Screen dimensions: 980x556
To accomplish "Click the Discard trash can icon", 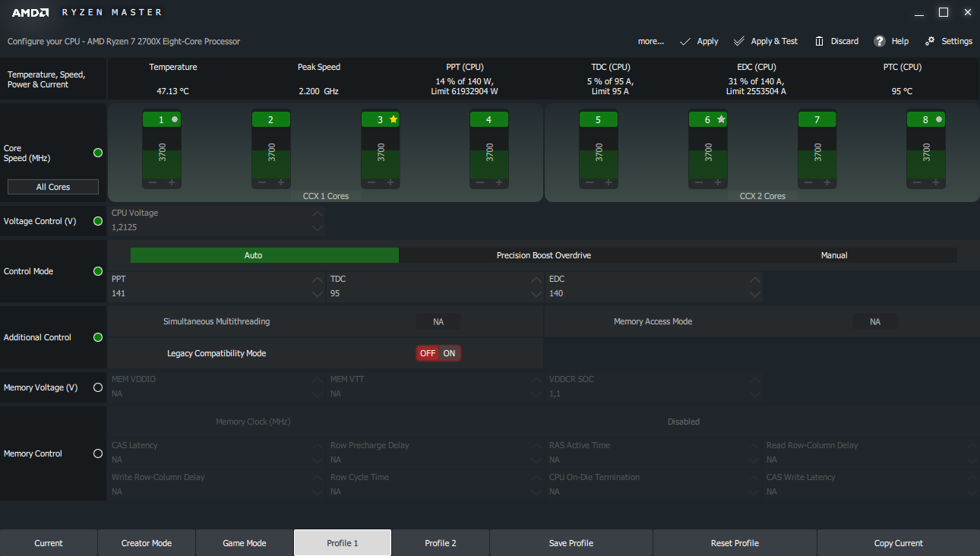I will [819, 41].
